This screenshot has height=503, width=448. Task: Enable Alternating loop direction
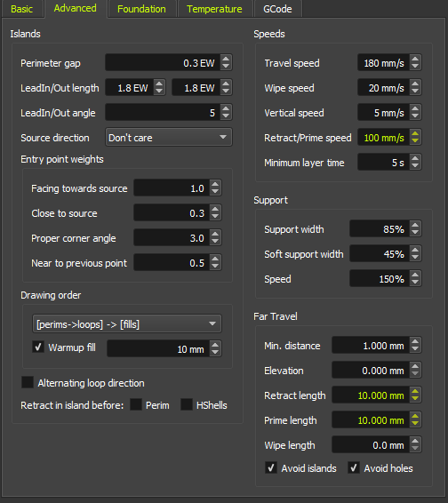click(28, 382)
